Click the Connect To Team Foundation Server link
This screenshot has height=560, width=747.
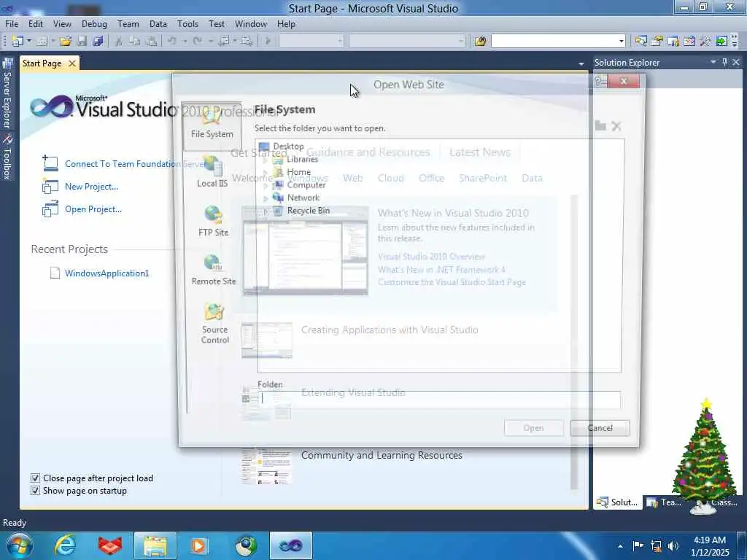click(x=136, y=164)
